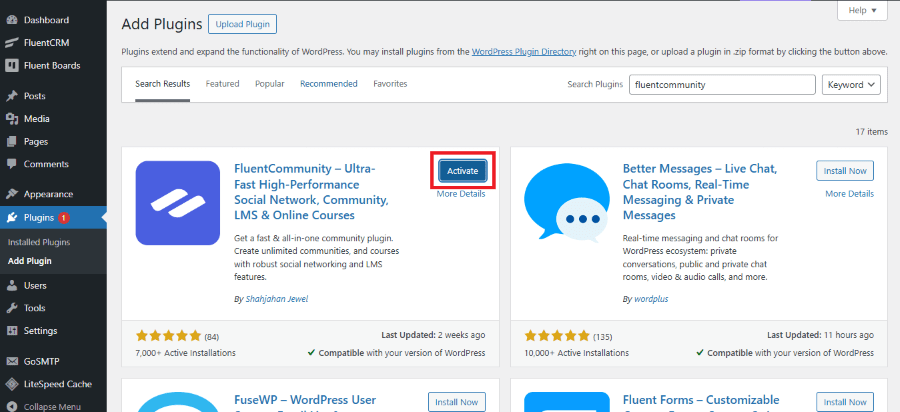This screenshot has width=900, height=412.
Task: Open the Better Messages title link
Action: click(700, 192)
